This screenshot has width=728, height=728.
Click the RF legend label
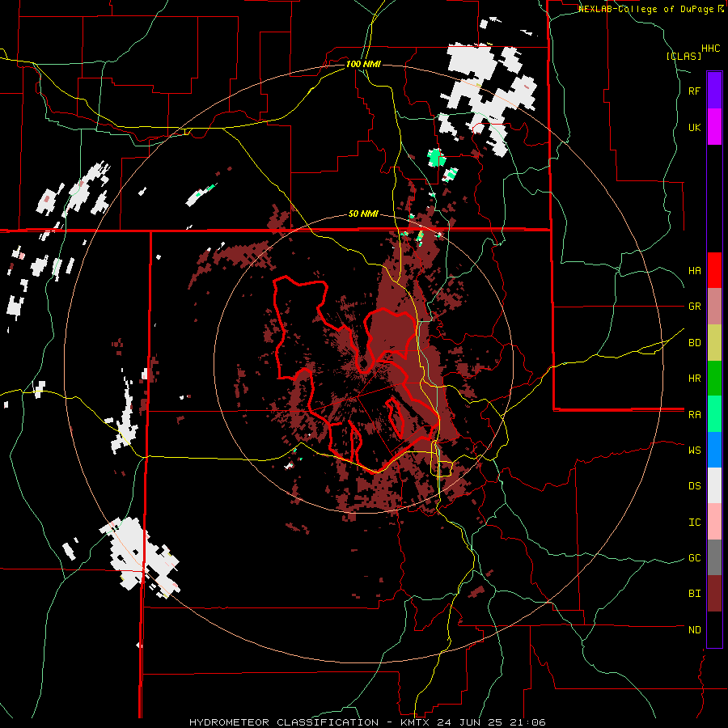click(694, 91)
